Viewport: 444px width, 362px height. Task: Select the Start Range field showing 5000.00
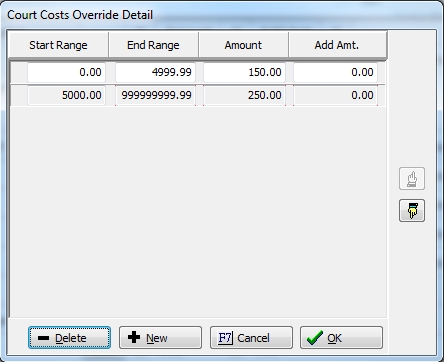[x=66, y=95]
